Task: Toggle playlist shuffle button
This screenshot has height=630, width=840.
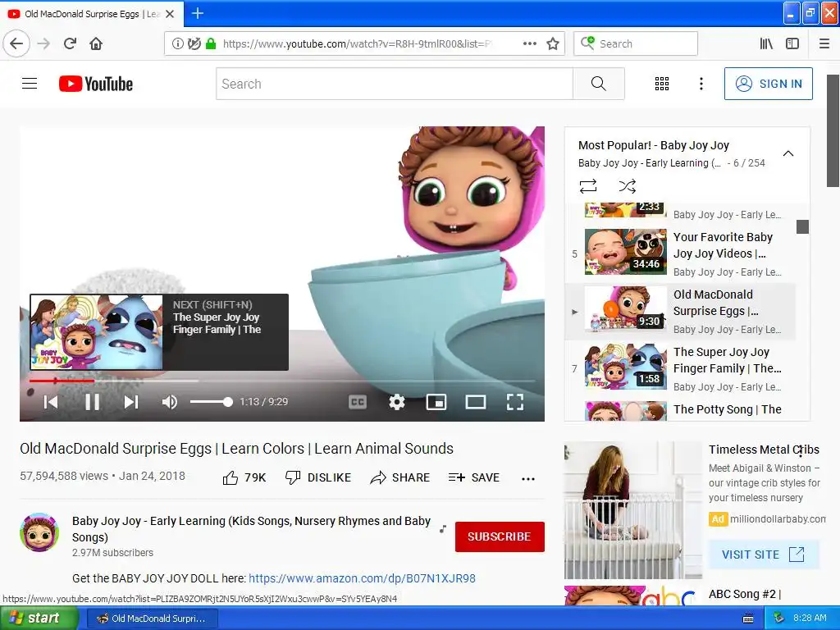Action: point(628,186)
